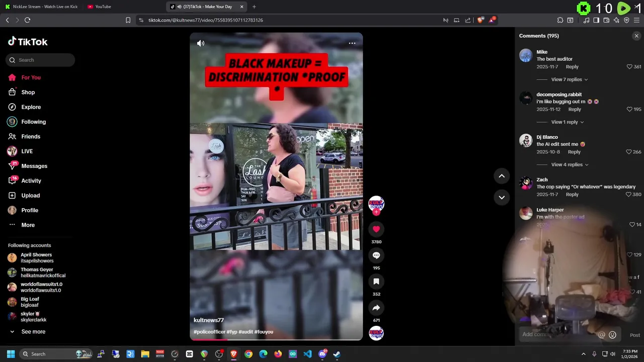Open the kultnews77 username on video

tap(209, 320)
